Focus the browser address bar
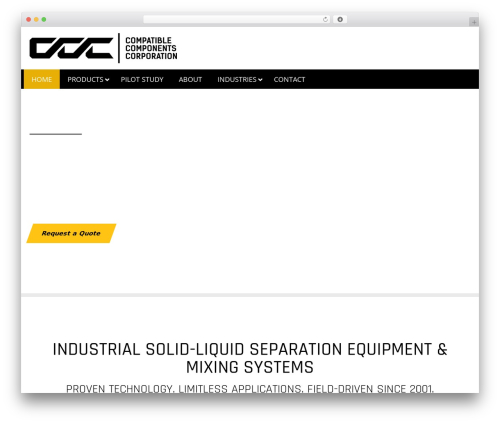 click(237, 19)
